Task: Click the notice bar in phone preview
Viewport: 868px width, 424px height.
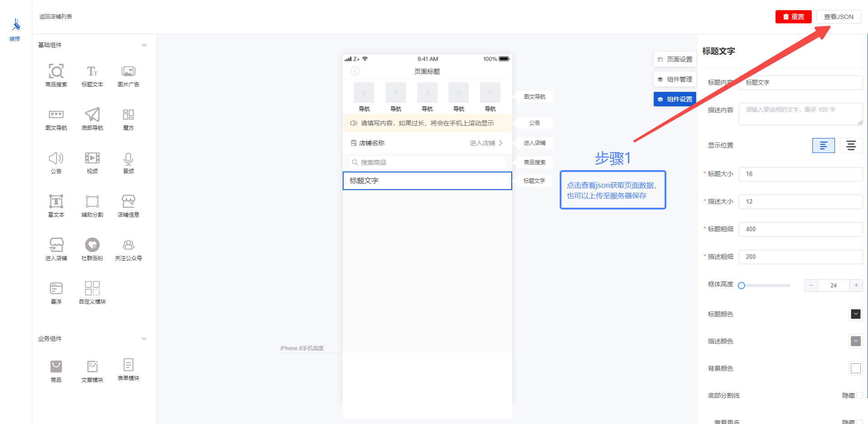Action: point(427,123)
